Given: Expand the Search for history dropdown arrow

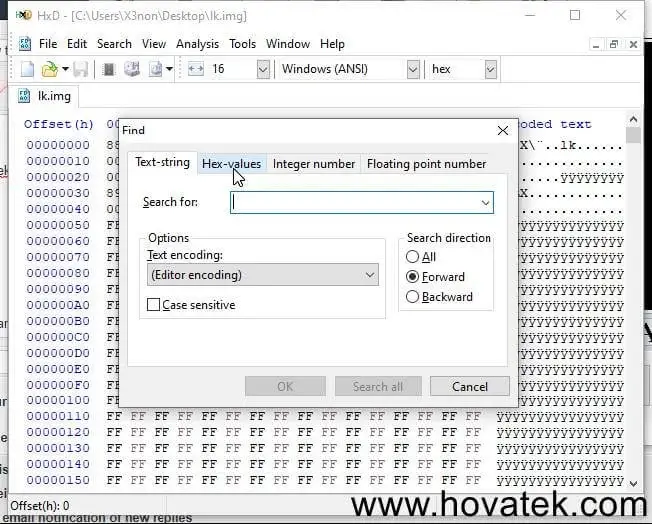Looking at the screenshot, I should (x=485, y=203).
